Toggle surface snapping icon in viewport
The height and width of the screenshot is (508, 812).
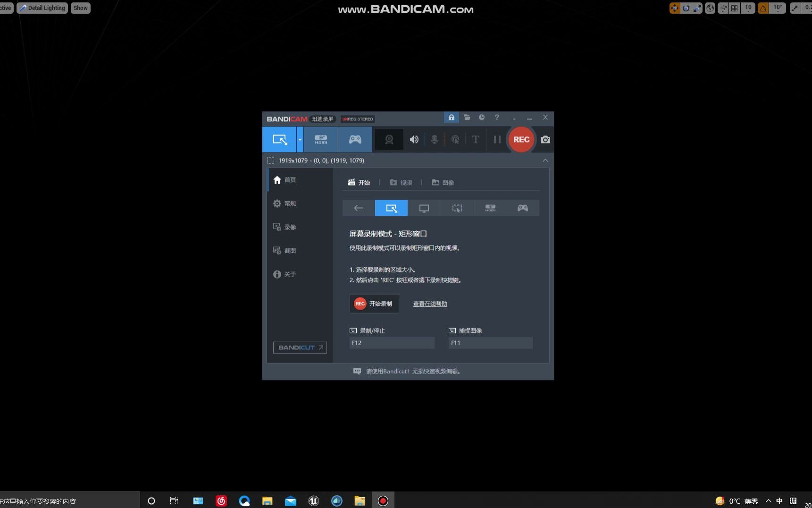point(723,8)
